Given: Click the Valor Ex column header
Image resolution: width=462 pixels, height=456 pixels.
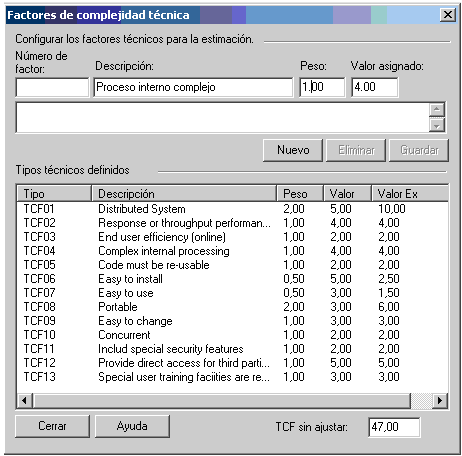Looking at the screenshot, I should 410,194.
